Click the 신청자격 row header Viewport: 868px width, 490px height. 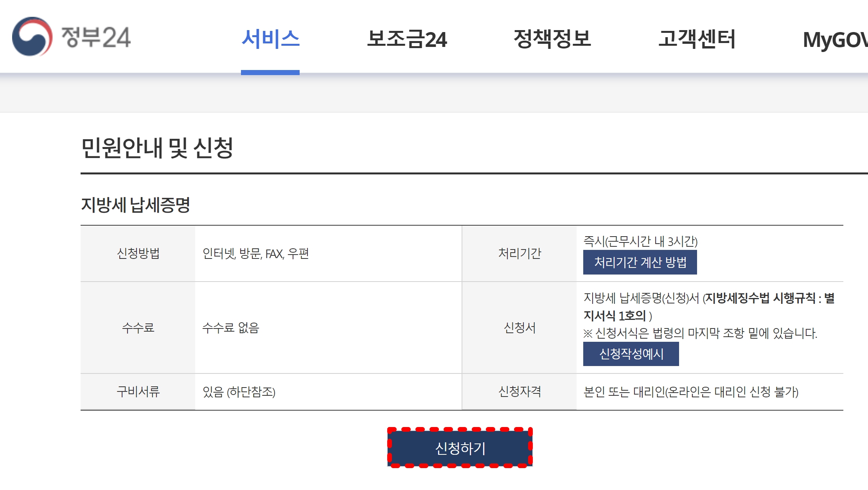[x=519, y=391]
